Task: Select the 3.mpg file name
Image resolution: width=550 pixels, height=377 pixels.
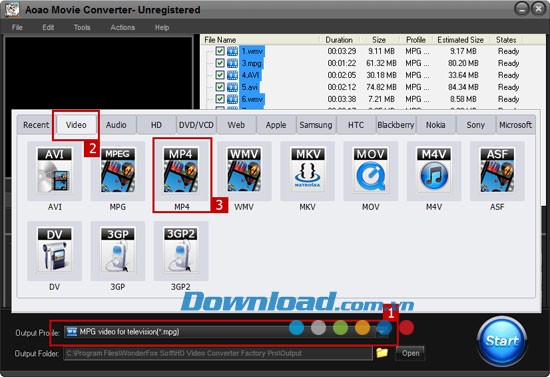Action: coord(251,63)
